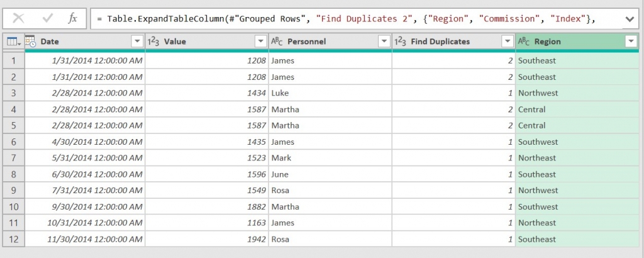The image size is (644, 258).
Task: Select row number 6
Action: (13, 142)
